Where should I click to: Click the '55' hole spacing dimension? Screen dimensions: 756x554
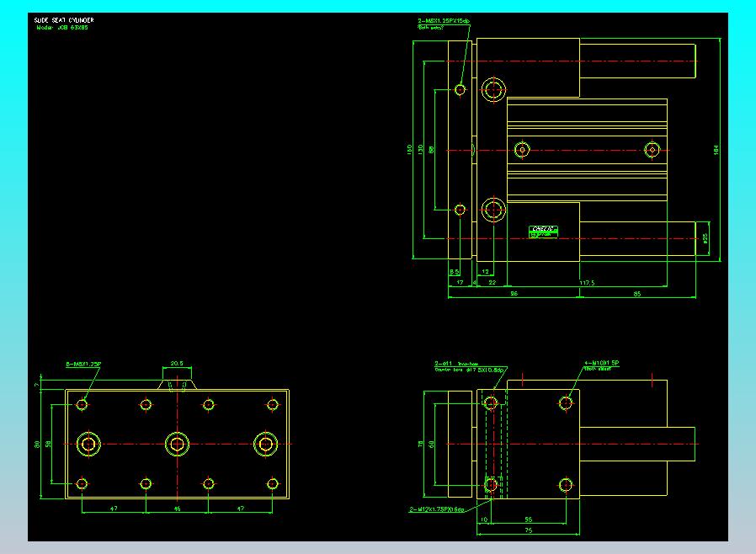pos(529,519)
